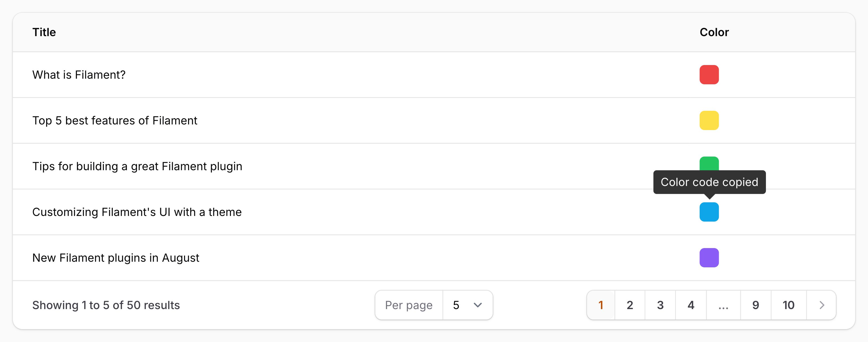Go to page 2
Screen dimensions: 868x342
tap(630, 305)
